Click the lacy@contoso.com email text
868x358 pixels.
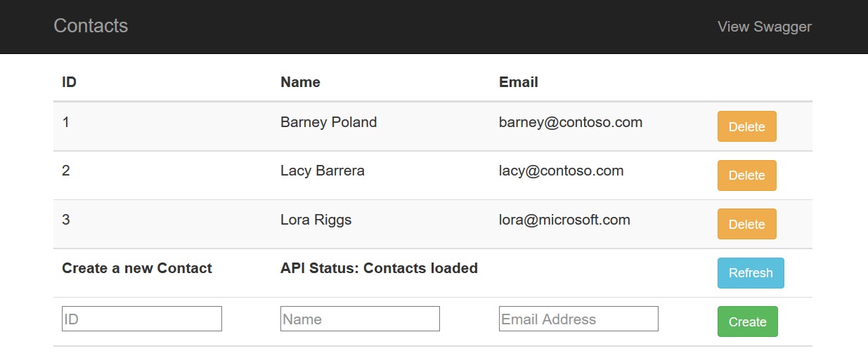pyautogui.click(x=561, y=171)
